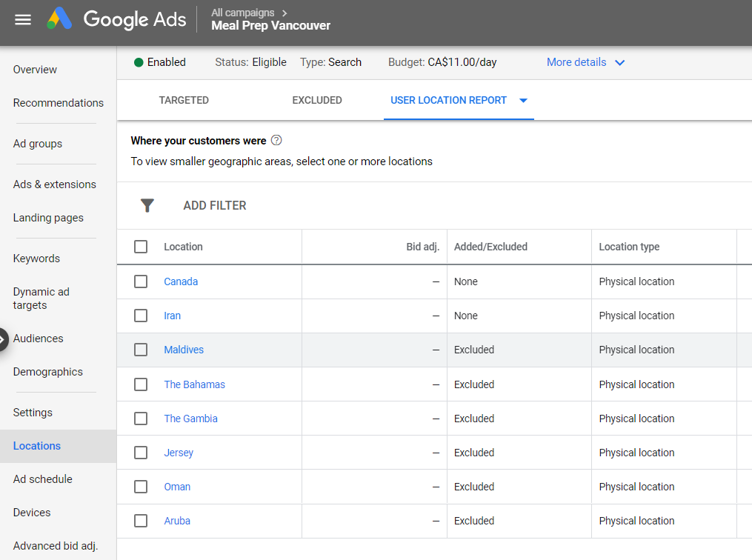Open Keywords in the sidebar
The image size is (752, 560).
(x=36, y=259)
